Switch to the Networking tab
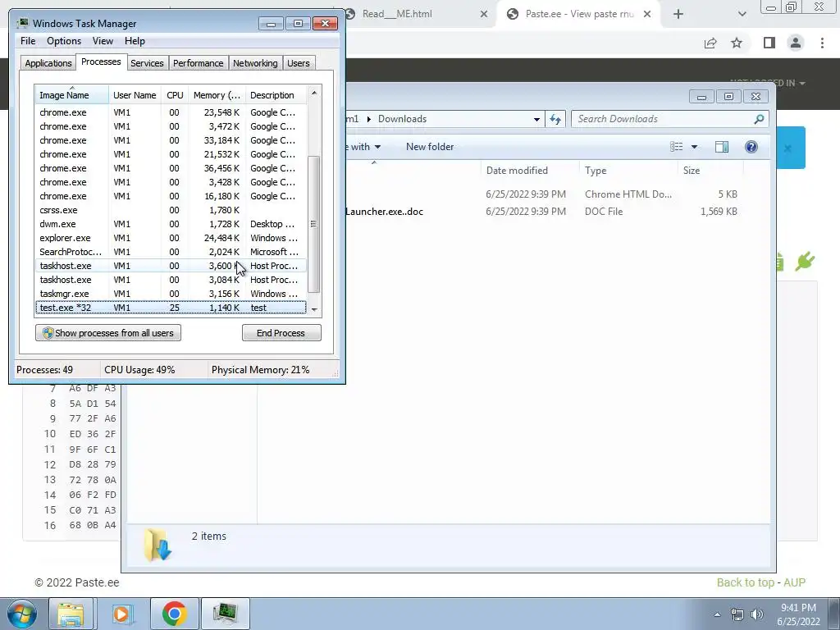This screenshot has width=840, height=630. click(x=255, y=63)
